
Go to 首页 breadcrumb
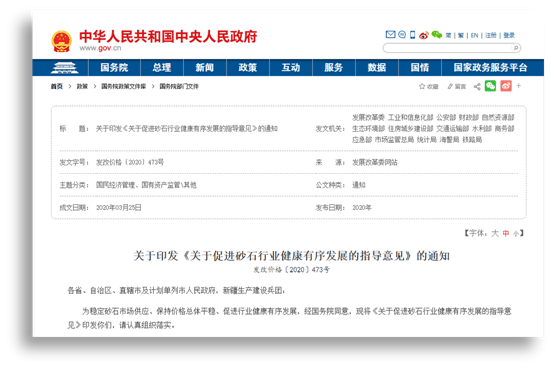[57, 86]
